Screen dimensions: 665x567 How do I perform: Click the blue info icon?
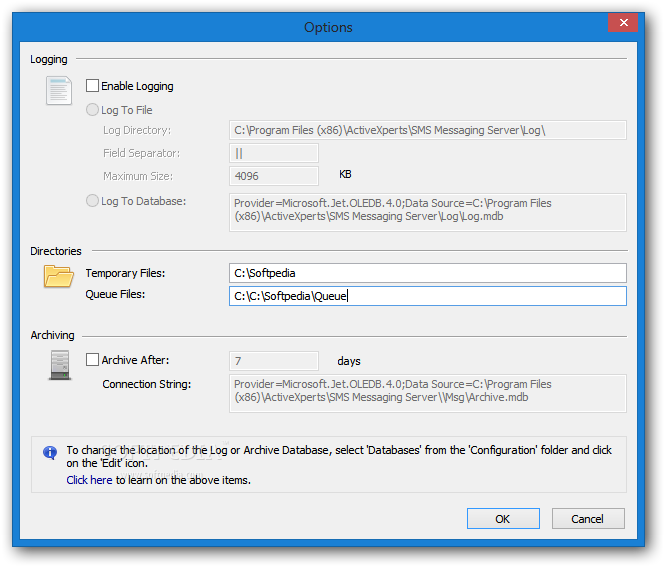coord(50,452)
